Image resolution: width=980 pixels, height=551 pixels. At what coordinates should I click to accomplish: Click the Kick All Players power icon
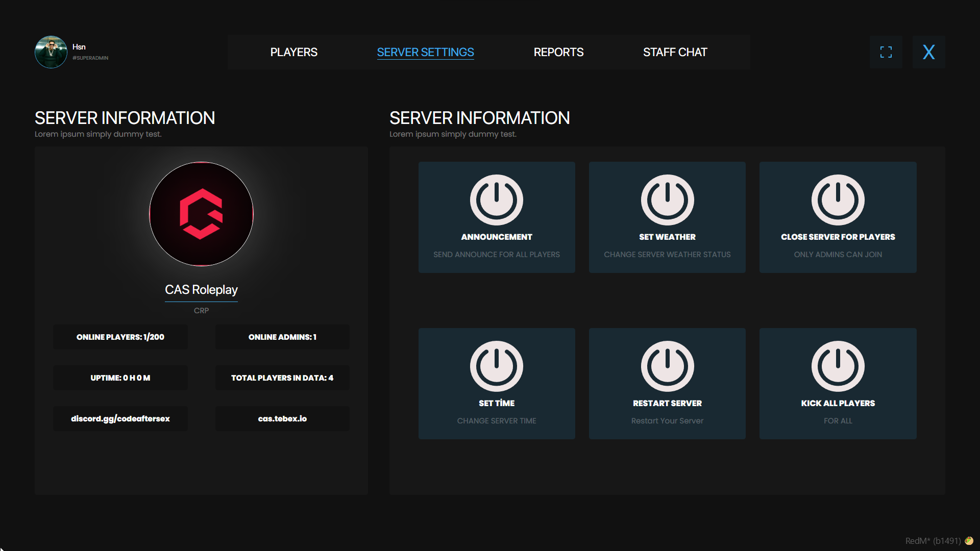pyautogui.click(x=838, y=366)
